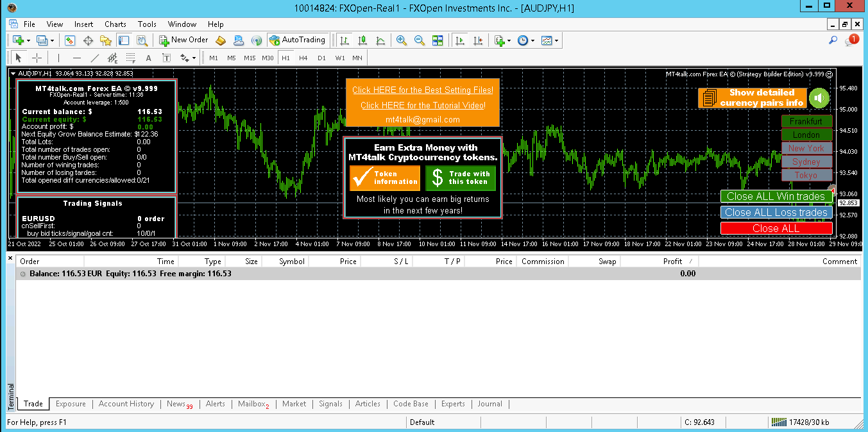Switch timeframe to H4

coord(303,58)
